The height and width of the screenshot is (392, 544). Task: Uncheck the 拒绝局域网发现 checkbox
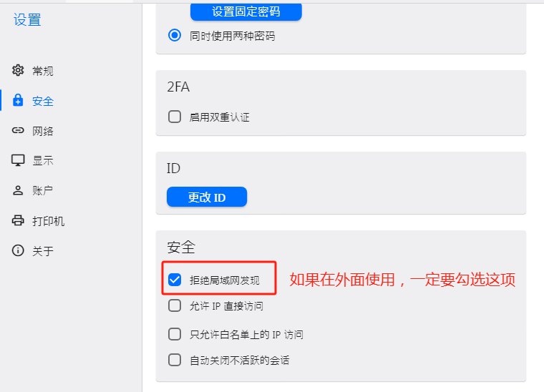175,280
